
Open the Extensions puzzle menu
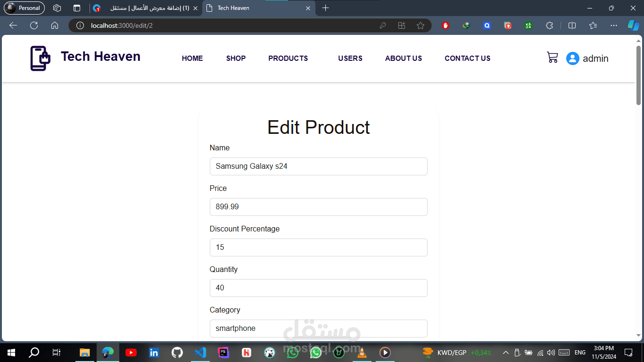tap(549, 25)
